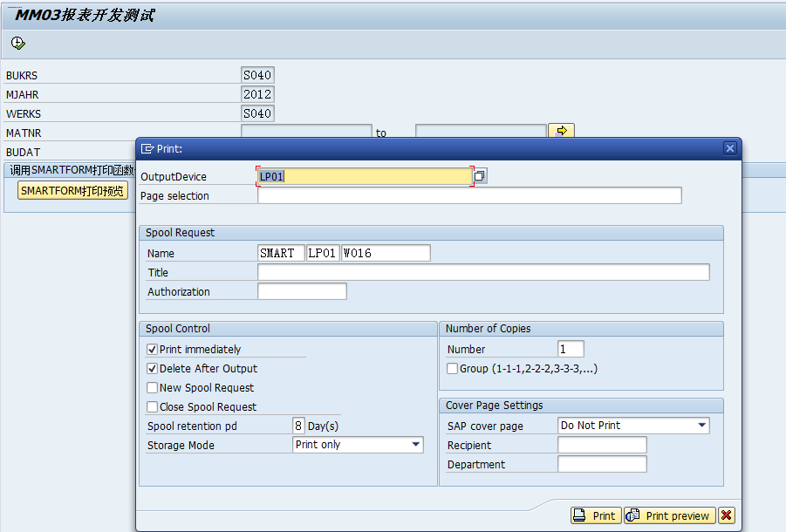Click the Spool Request group header
This screenshot has width=786, height=532.
[x=431, y=233]
